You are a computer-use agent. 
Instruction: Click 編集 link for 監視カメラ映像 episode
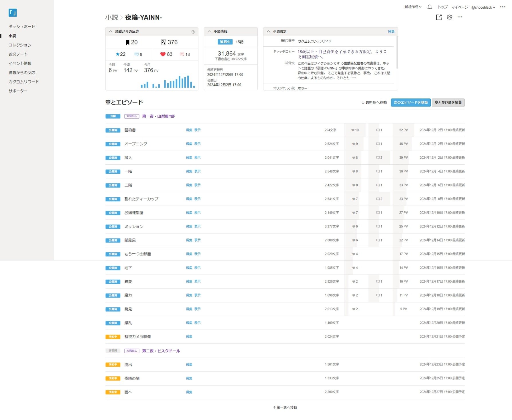pos(189,337)
